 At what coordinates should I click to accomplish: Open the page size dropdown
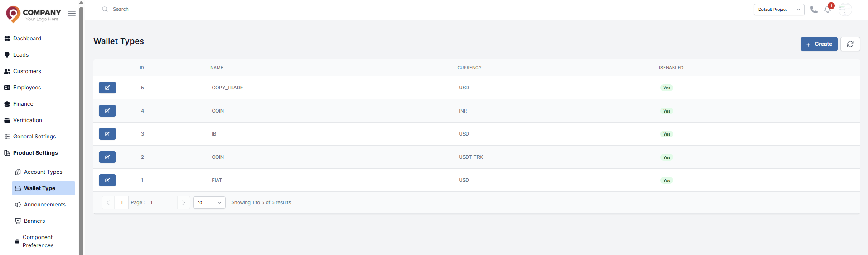tap(209, 203)
